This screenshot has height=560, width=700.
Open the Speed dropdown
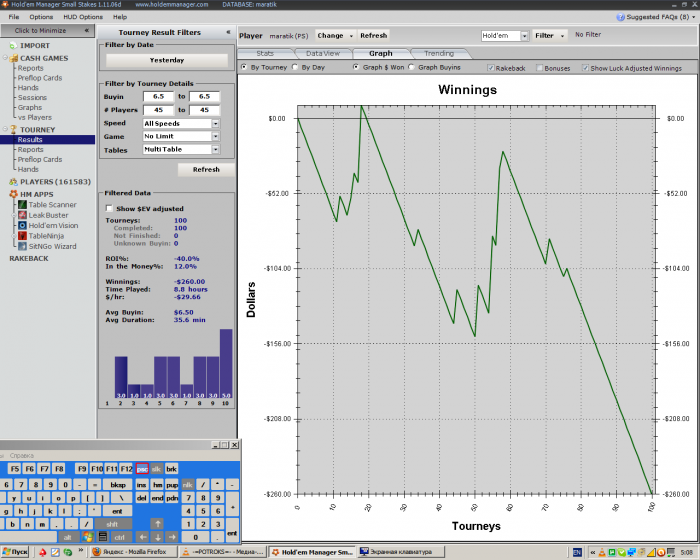(x=216, y=123)
